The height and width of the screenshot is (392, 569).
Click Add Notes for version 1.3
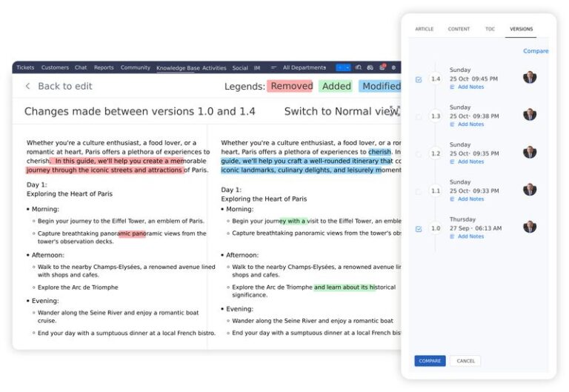coord(470,124)
